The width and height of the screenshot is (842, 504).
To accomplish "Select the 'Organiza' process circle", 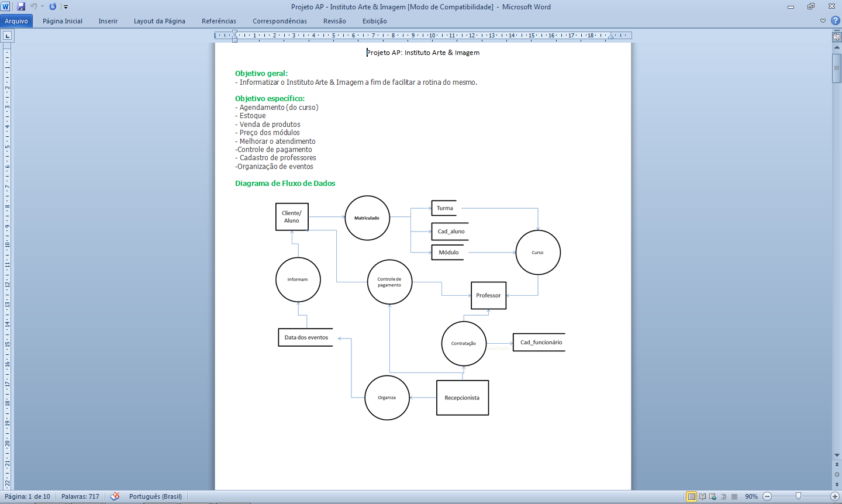I will (x=387, y=398).
